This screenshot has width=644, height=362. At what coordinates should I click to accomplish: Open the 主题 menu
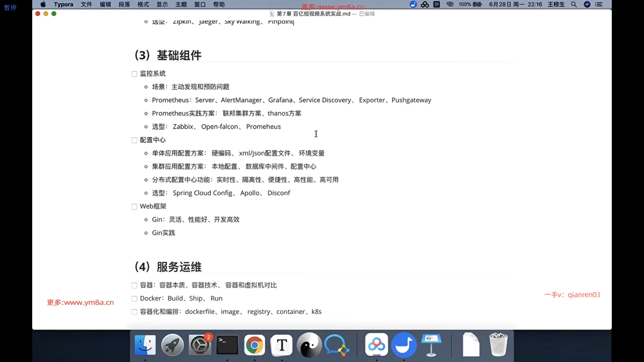pos(181,4)
